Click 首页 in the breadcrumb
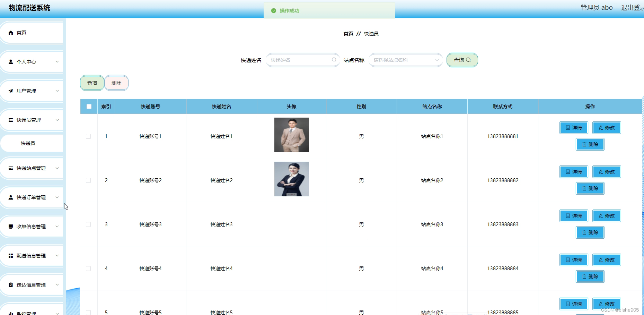 (348, 33)
